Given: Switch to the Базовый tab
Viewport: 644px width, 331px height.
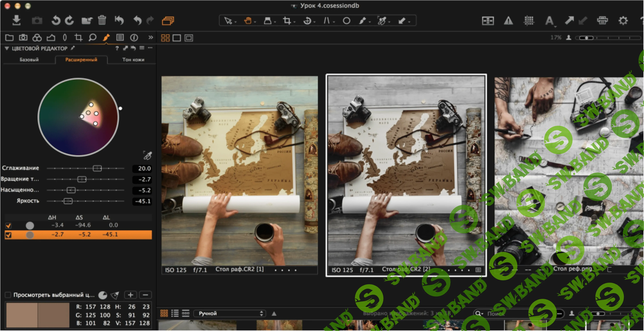Looking at the screenshot, I should pos(29,60).
